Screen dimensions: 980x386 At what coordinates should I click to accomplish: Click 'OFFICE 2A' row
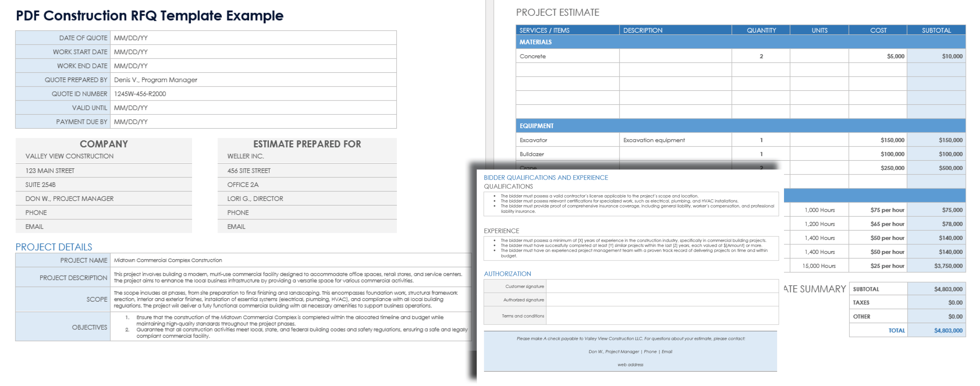307,185
